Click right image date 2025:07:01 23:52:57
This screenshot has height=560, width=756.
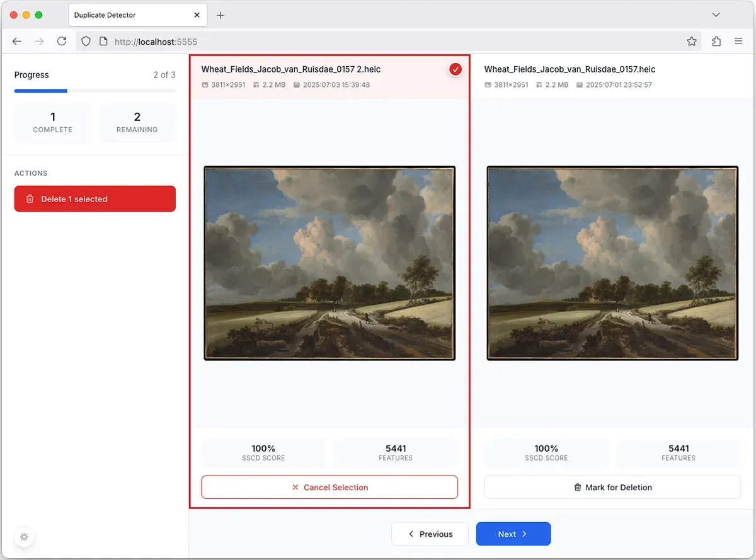pyautogui.click(x=619, y=85)
